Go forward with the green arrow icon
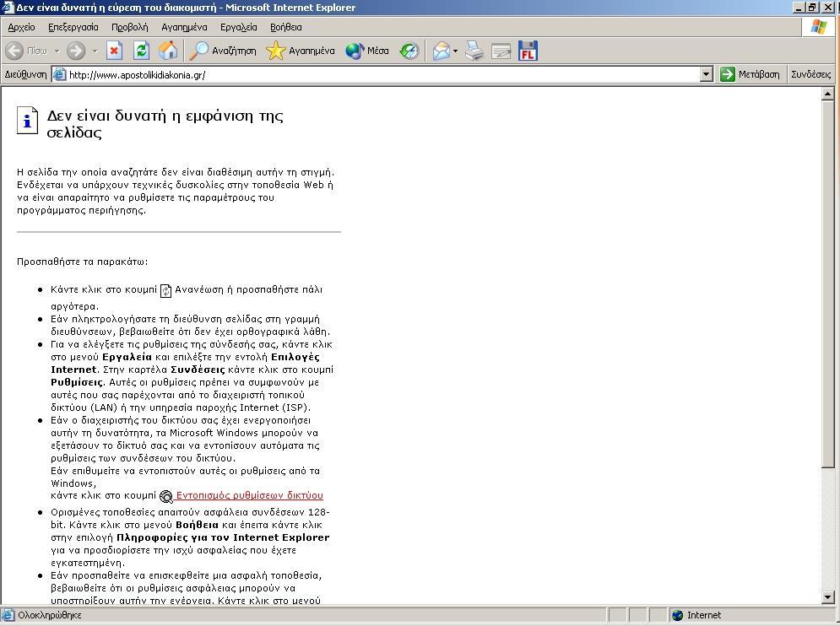This screenshot has width=840, height=626. click(x=75, y=51)
